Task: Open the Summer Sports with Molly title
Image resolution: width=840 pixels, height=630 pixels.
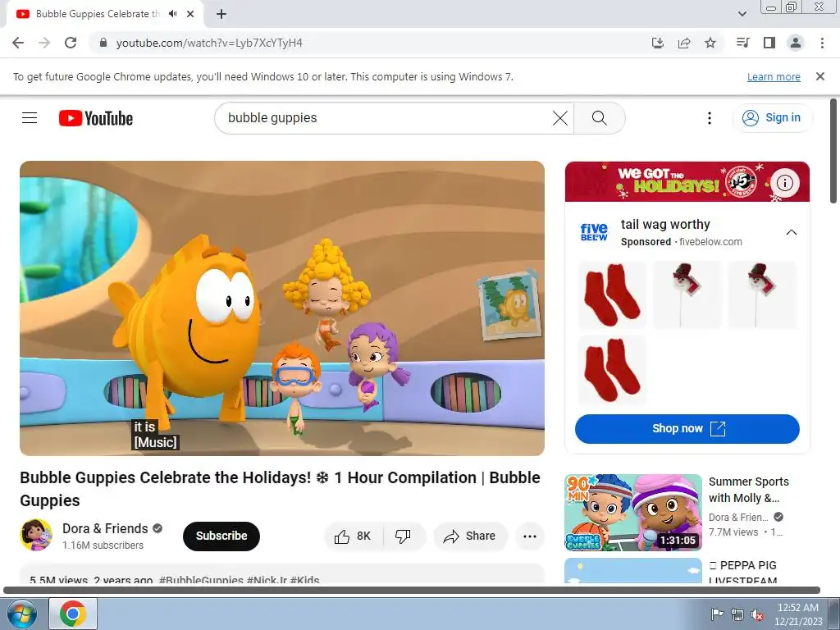Action: tap(748, 490)
